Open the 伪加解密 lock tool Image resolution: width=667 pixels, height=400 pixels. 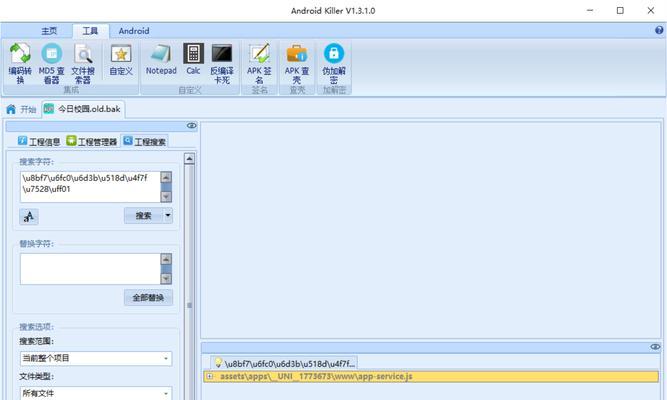pyautogui.click(x=334, y=63)
